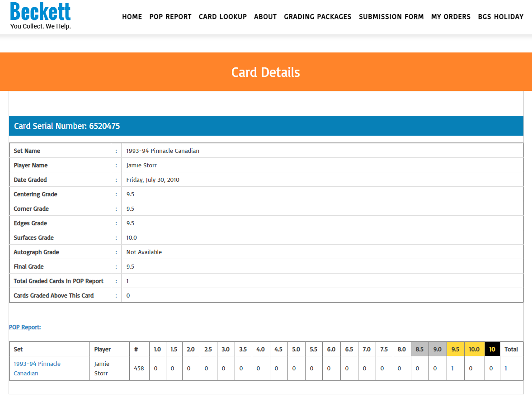Open the HOME menu item
The height and width of the screenshot is (407, 532).
tap(132, 17)
